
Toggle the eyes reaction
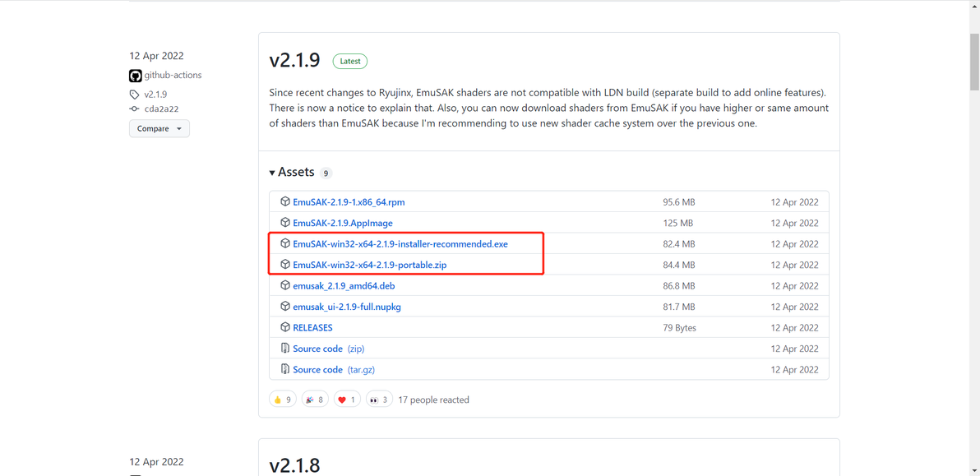[378, 400]
